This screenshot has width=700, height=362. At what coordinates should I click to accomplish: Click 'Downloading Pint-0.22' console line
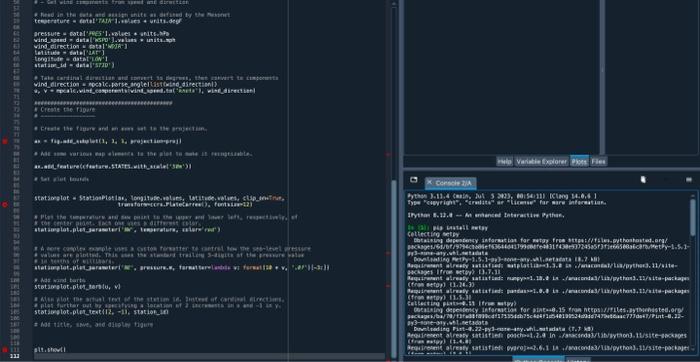click(503, 329)
